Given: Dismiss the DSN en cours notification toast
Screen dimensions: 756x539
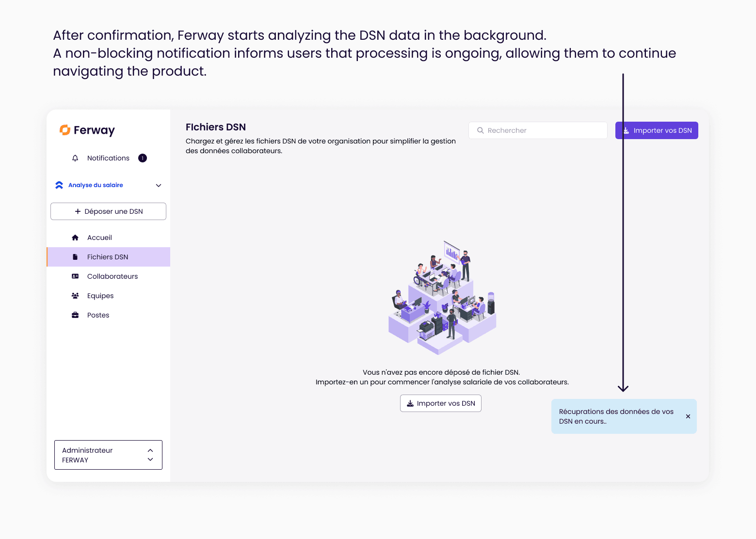Looking at the screenshot, I should [x=688, y=416].
